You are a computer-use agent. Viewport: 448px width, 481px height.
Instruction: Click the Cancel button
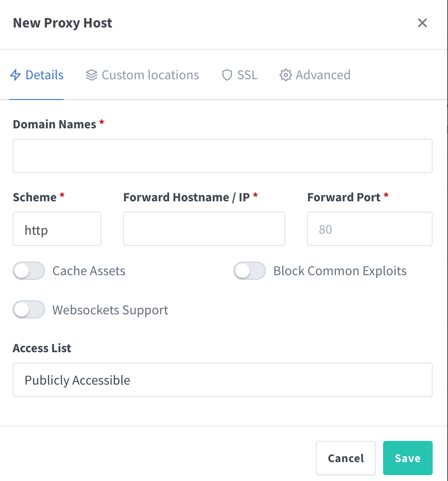click(x=346, y=458)
